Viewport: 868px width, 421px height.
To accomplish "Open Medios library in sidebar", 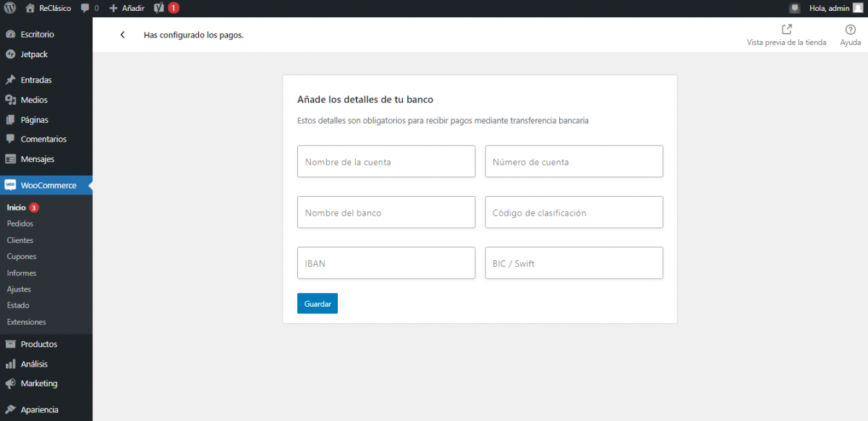I will 34,100.
